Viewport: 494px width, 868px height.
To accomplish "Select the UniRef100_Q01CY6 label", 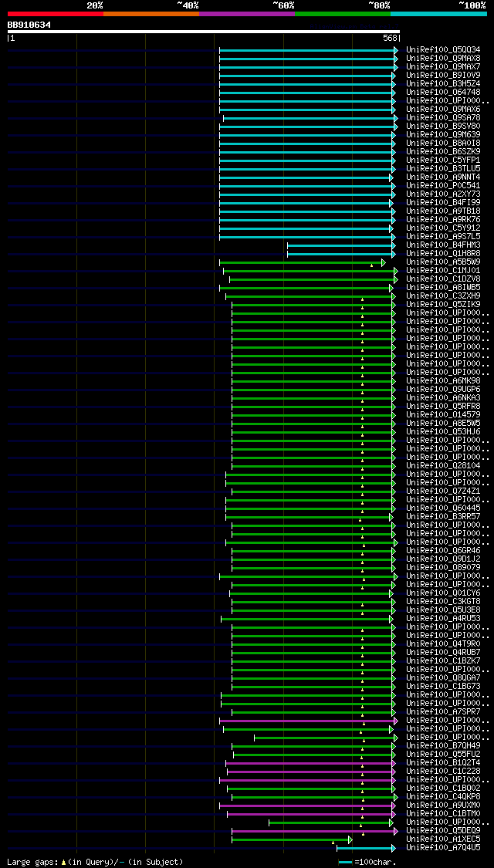I will 443,593.
